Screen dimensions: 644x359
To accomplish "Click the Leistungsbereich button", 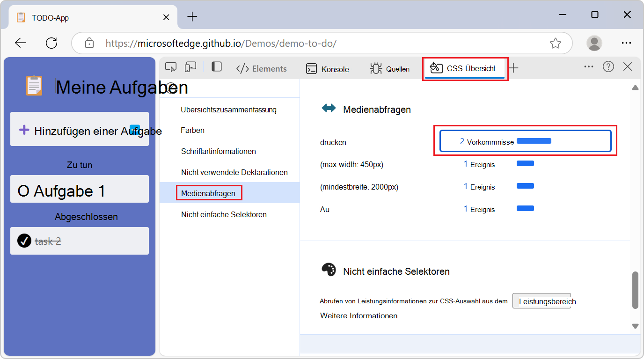I will pos(542,301).
